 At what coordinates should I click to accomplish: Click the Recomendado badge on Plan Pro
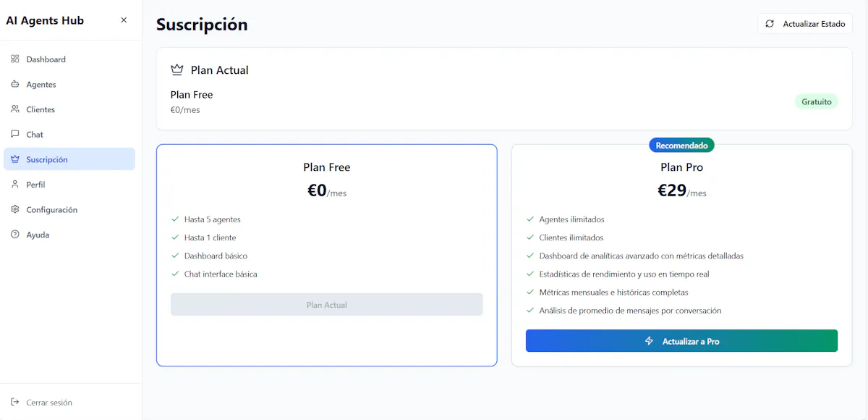[681, 146]
